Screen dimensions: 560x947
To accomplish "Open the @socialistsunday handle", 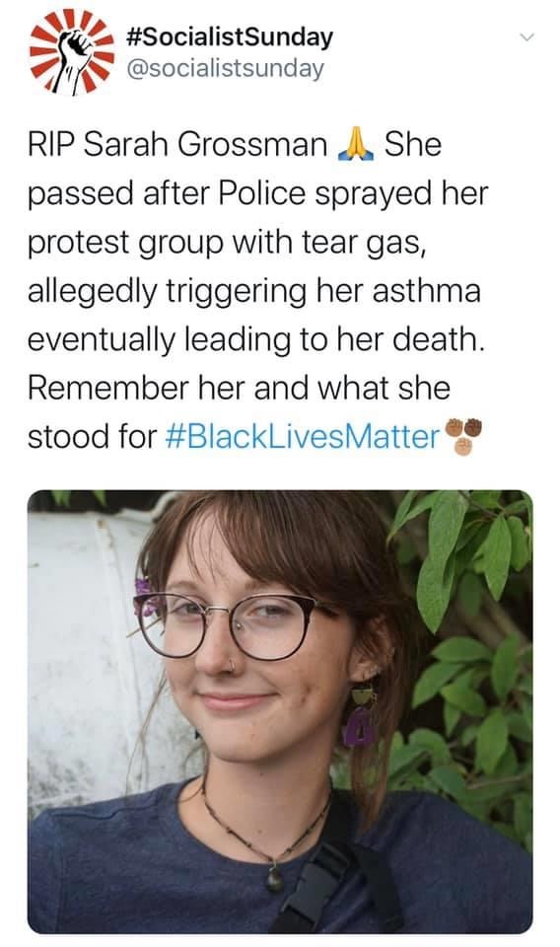I will [225, 68].
